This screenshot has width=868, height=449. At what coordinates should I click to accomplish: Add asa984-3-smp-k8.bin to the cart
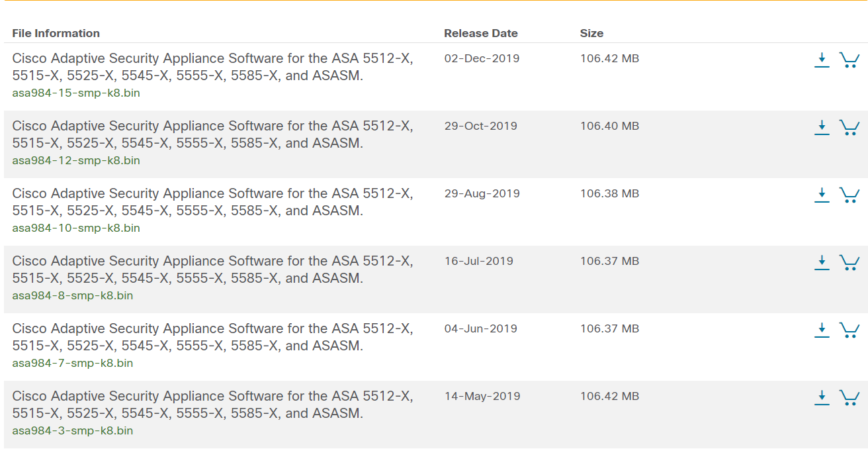pyautogui.click(x=850, y=397)
